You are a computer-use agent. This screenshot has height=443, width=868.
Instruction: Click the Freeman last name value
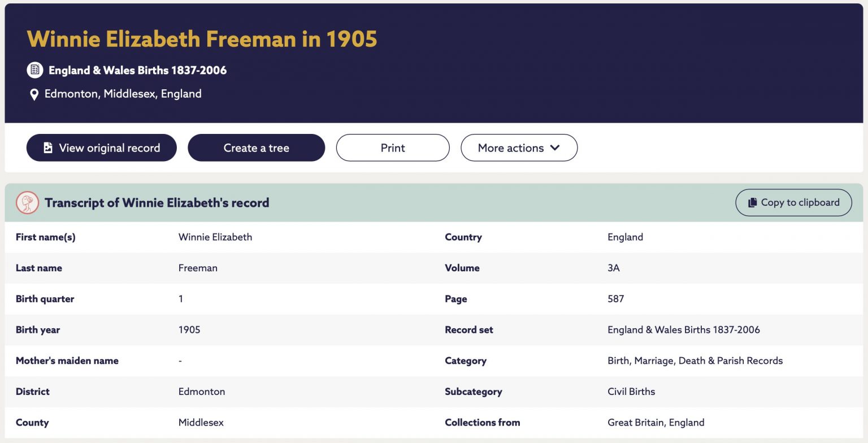click(198, 268)
